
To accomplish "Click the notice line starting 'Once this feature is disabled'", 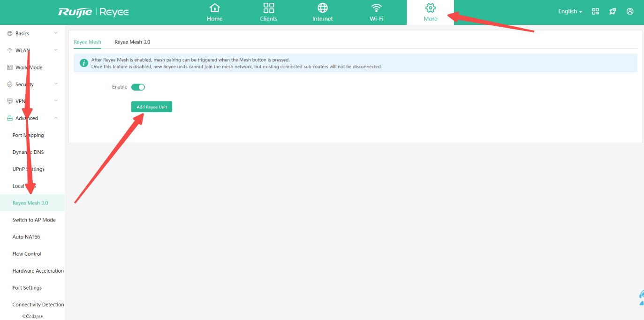I will click(x=236, y=67).
